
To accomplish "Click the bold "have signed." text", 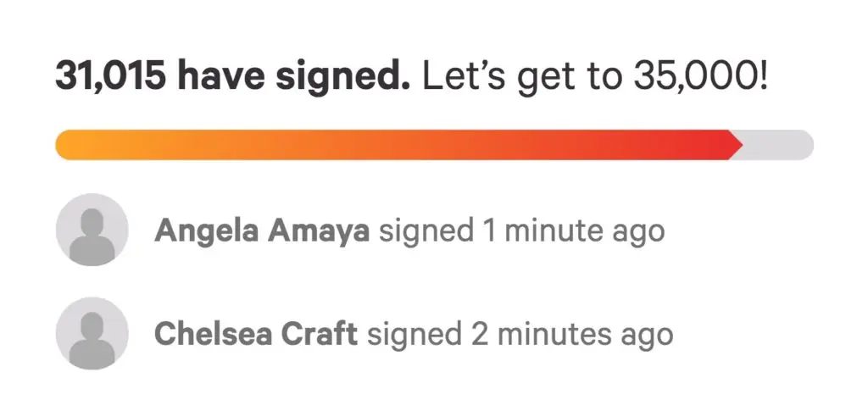I will pos(293,78).
